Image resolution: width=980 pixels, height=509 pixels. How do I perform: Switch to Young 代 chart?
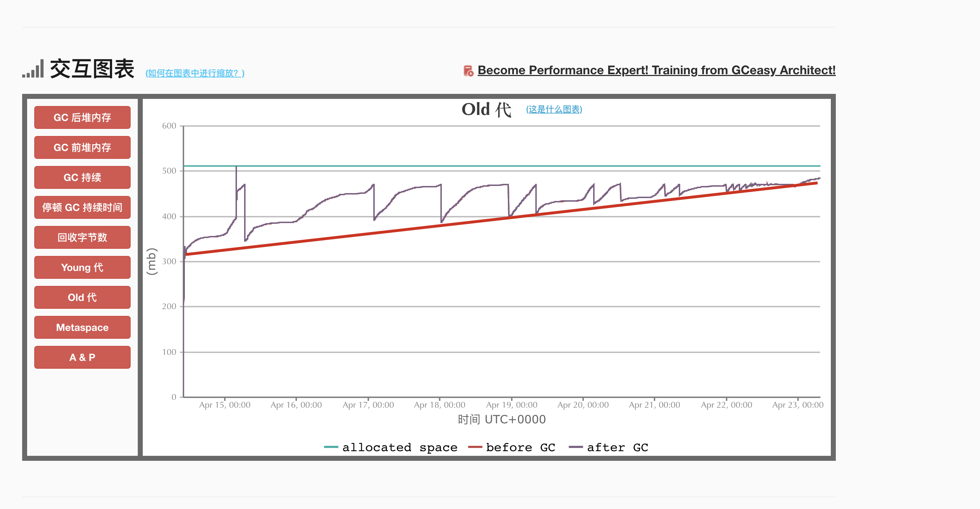tap(82, 267)
